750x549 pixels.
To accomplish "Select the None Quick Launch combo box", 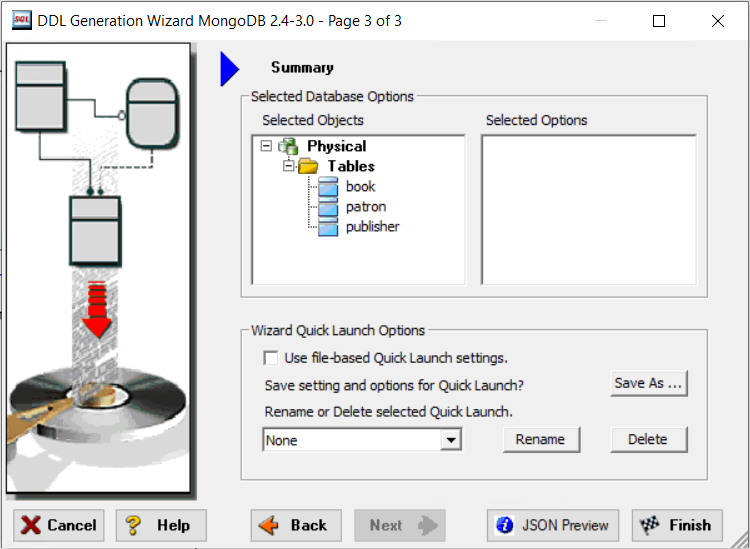I will click(x=362, y=440).
